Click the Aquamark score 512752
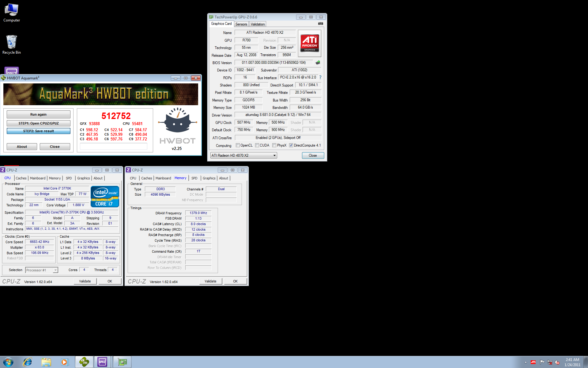The image size is (588, 368). click(116, 116)
